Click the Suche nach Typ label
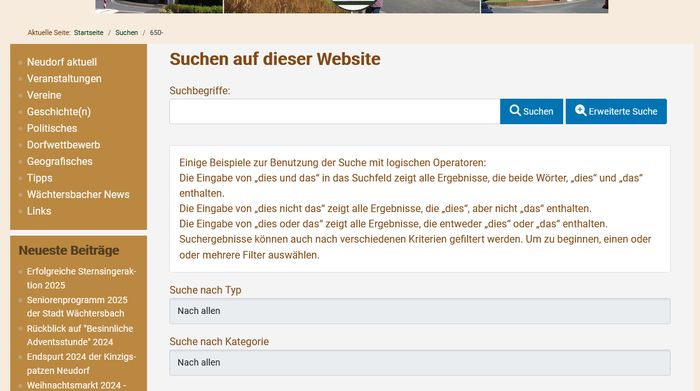Screen dimensions: 700x391 point(205,290)
